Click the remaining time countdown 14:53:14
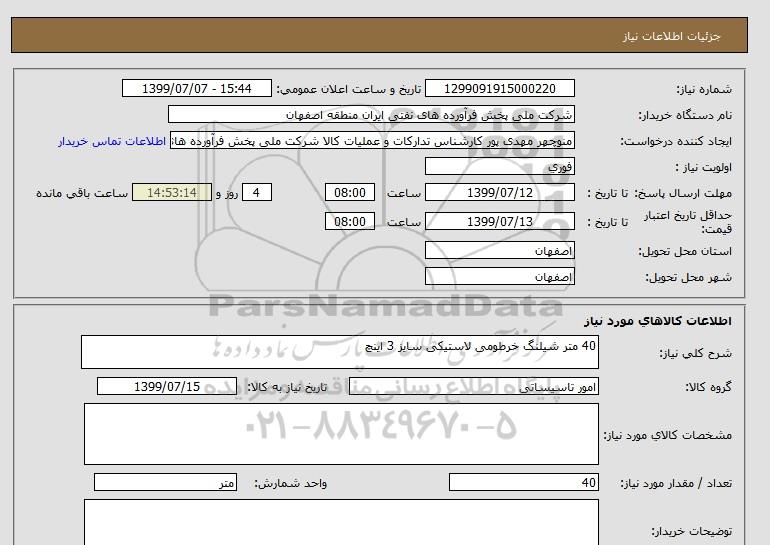The image size is (770, 545). click(x=172, y=192)
